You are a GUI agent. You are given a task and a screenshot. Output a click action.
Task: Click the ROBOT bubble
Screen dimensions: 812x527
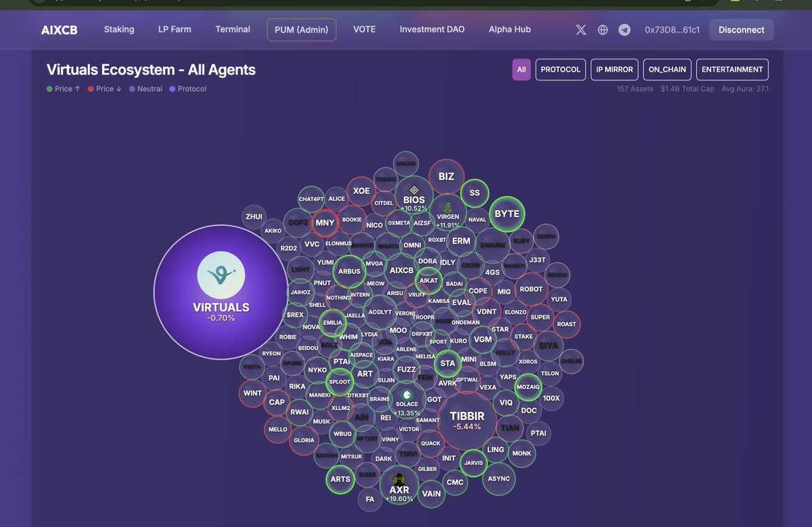531,289
